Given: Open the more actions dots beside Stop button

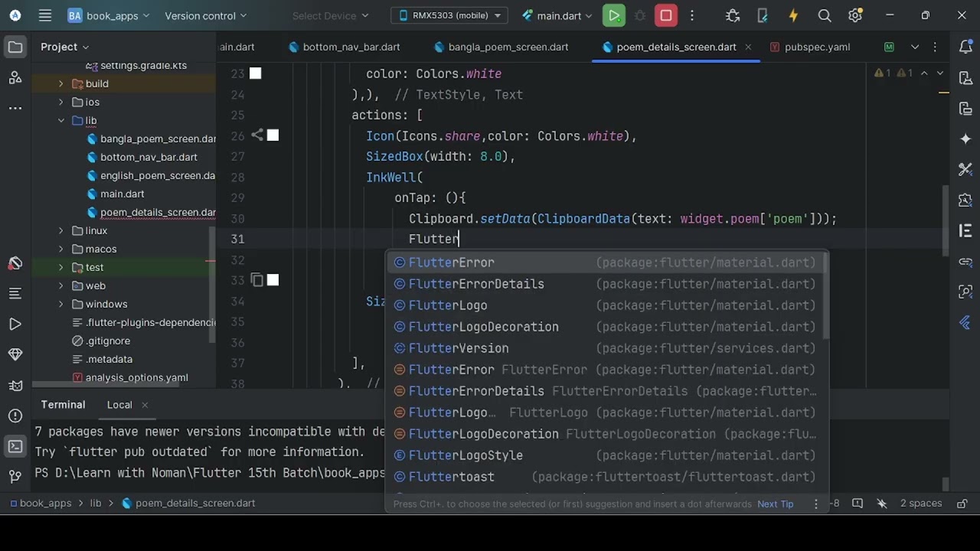Looking at the screenshot, I should (693, 15).
